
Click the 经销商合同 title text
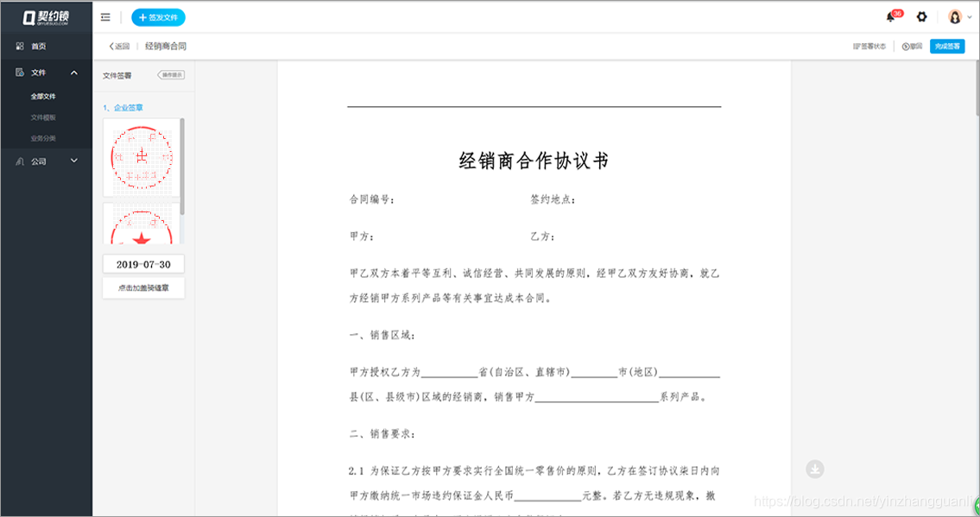point(166,47)
